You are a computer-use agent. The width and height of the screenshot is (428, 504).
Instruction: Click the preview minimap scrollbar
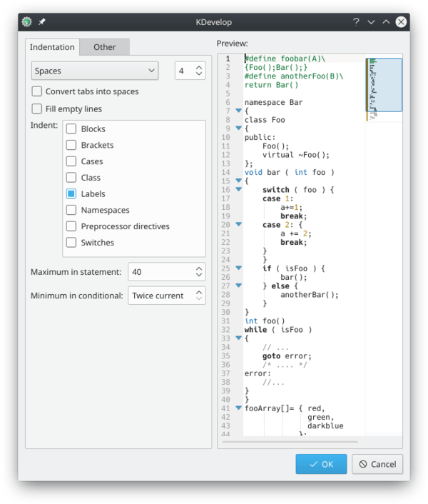[x=384, y=85]
